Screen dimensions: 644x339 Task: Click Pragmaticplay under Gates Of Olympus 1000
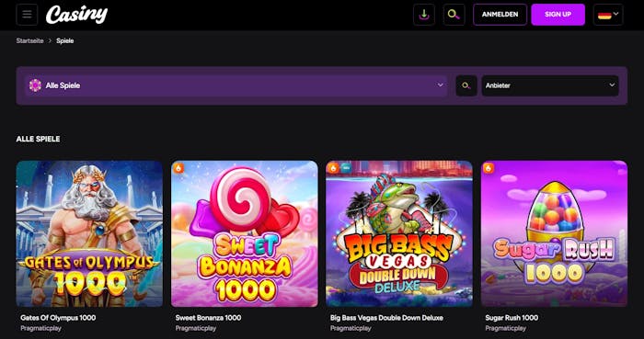(x=40, y=328)
